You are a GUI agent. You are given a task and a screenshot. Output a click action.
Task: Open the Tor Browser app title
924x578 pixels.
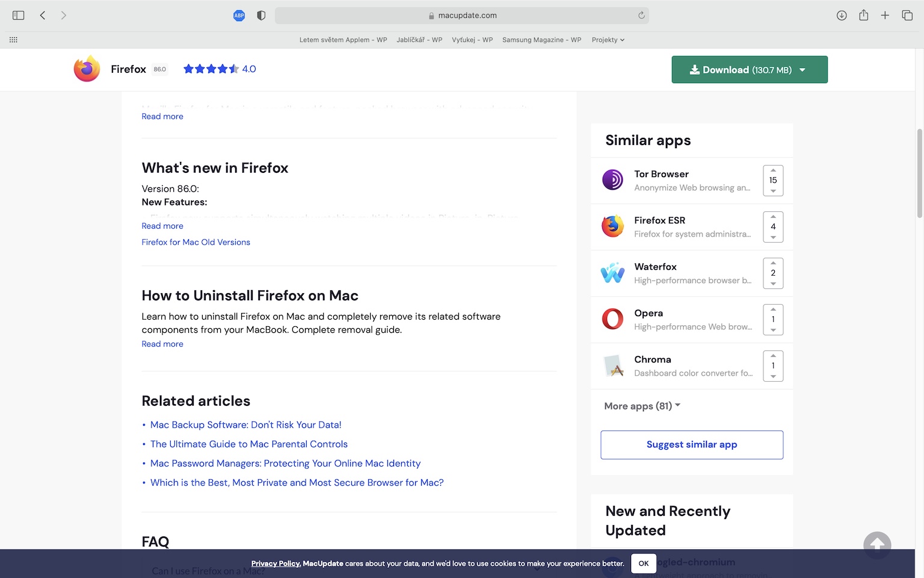coord(661,174)
